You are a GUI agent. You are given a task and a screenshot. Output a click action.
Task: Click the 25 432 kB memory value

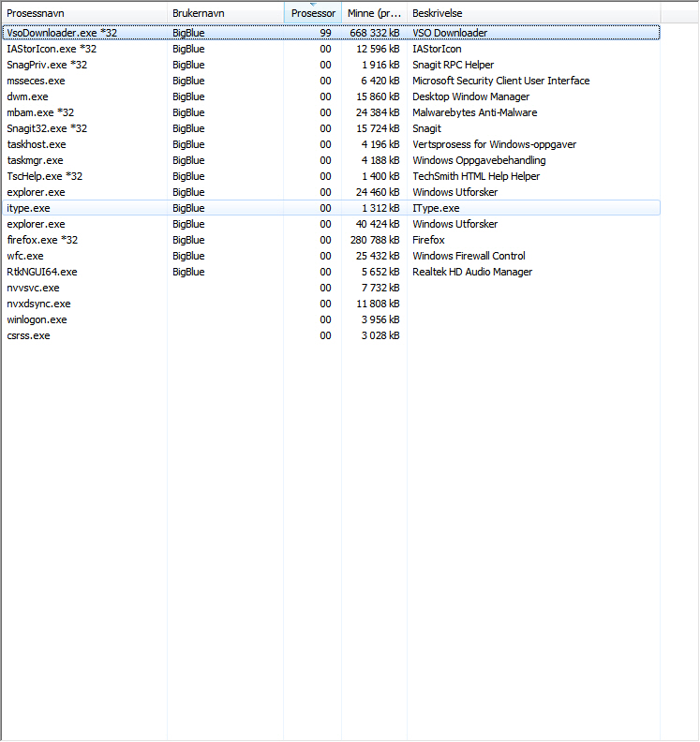(378, 256)
